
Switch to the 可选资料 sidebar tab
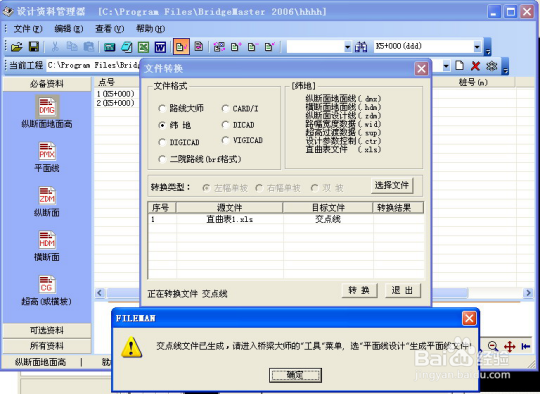(47, 331)
